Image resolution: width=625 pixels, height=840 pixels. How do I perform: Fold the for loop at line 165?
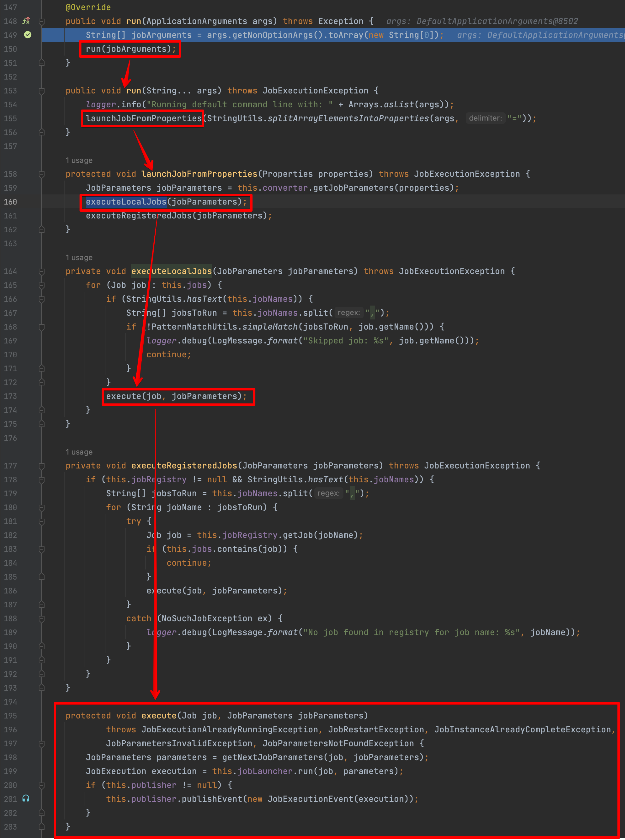42,285
